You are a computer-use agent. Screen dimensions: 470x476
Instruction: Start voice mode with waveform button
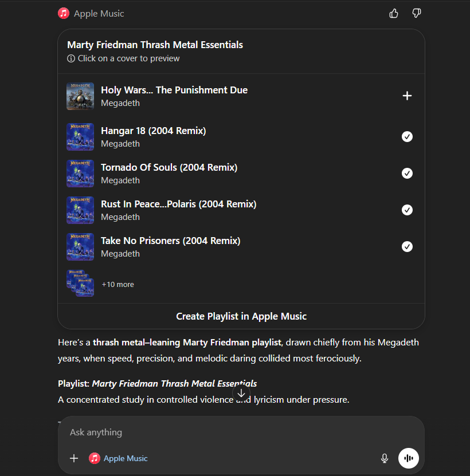point(409,458)
